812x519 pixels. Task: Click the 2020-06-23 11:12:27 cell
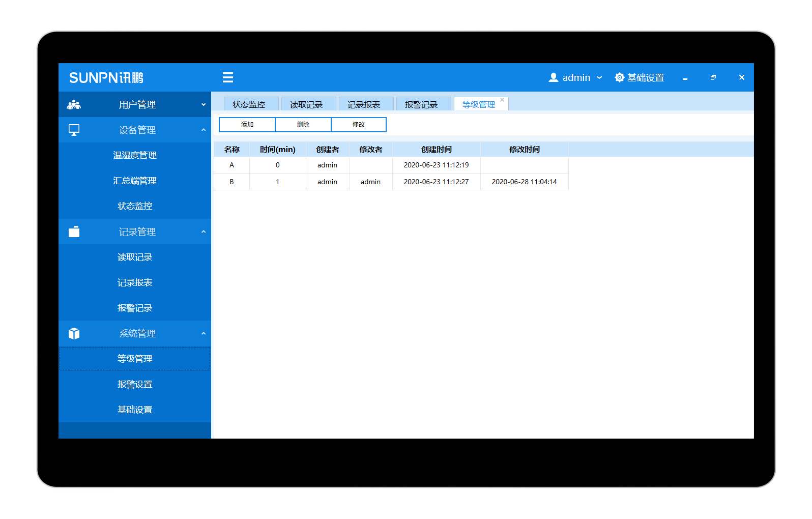pyautogui.click(x=437, y=182)
